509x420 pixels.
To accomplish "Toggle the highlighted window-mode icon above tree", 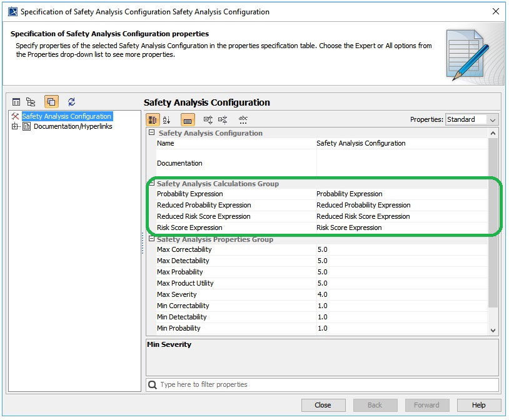I will 51,102.
